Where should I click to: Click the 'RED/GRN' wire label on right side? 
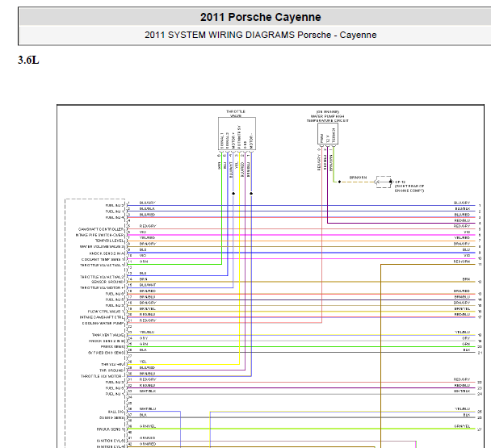tap(462, 262)
